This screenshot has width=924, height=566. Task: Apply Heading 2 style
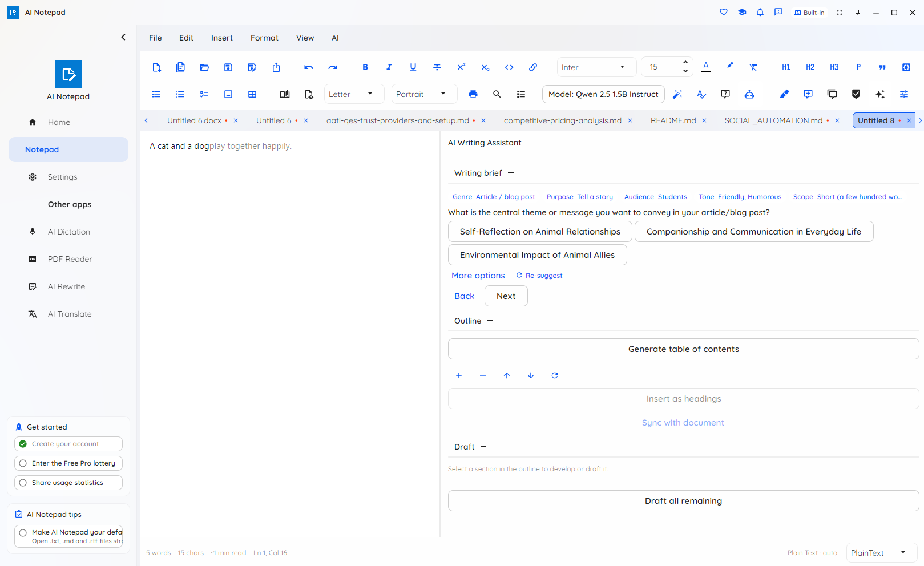tap(810, 67)
